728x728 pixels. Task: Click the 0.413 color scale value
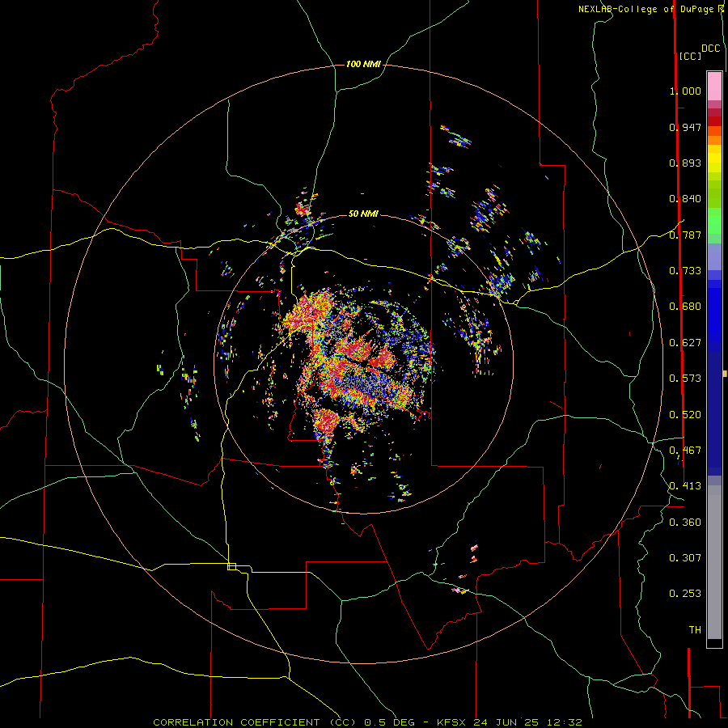[x=685, y=486]
